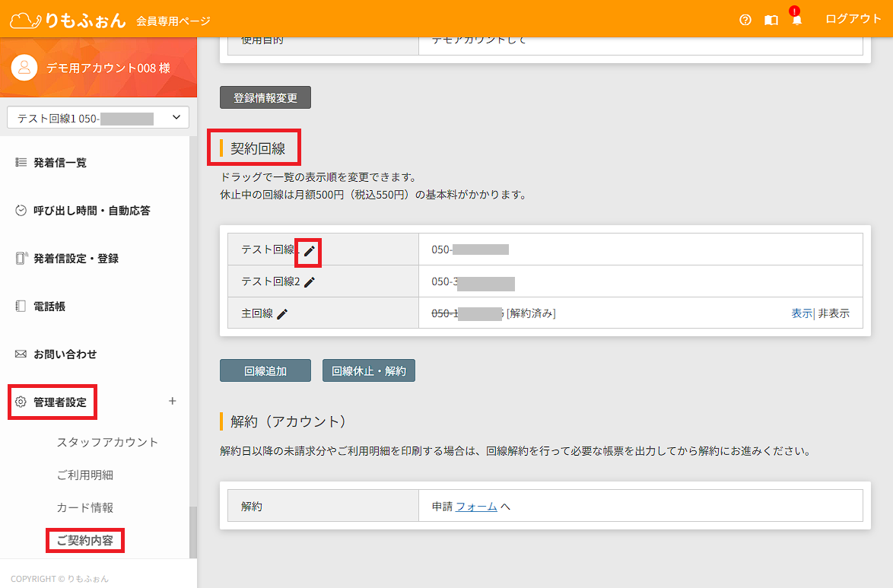Click the sidebar vertical scrollbar
This screenshot has height=588, width=893.
[193, 532]
